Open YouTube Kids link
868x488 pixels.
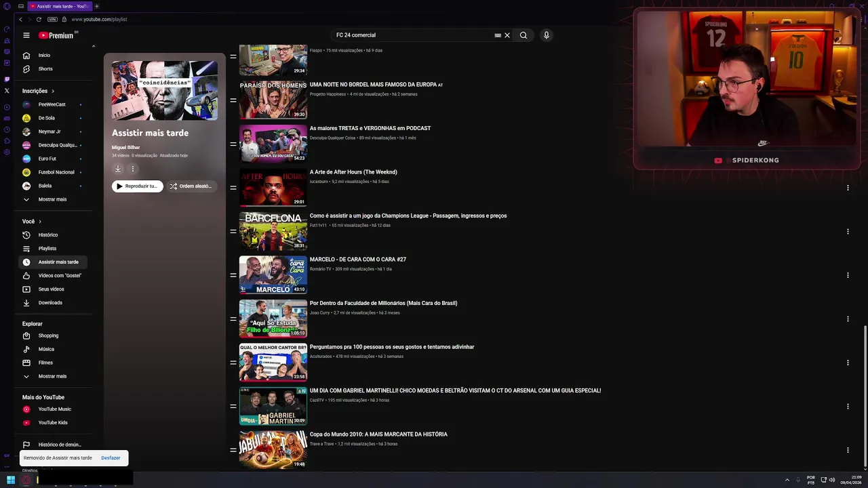(x=53, y=422)
